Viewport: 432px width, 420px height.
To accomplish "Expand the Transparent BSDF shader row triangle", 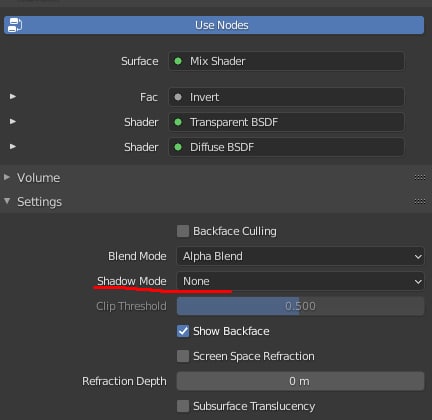I will 13,121.
